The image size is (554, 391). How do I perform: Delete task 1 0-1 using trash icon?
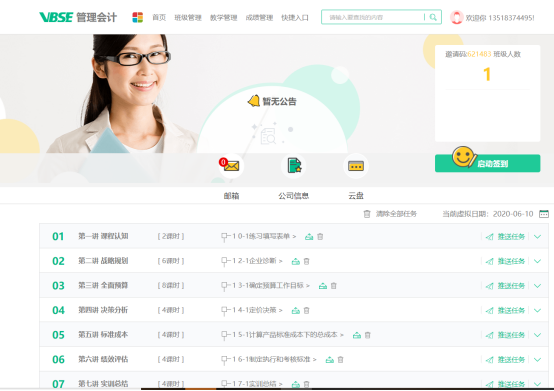tap(320, 237)
